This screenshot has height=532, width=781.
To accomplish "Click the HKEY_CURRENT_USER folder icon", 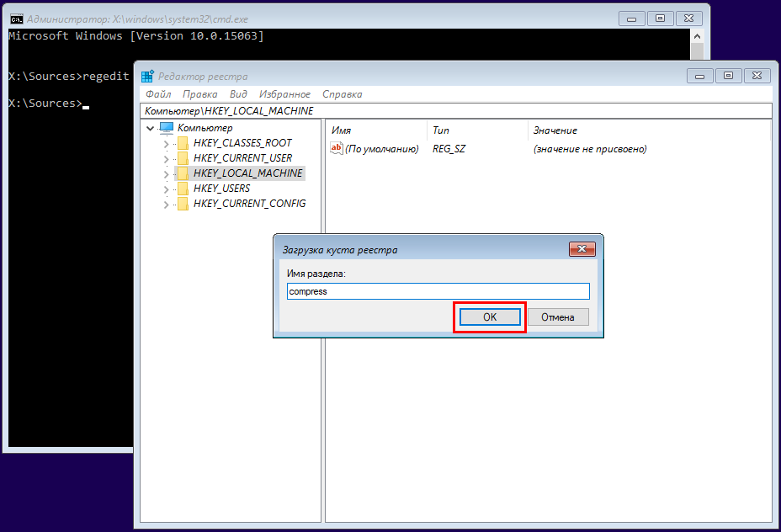I will (183, 158).
